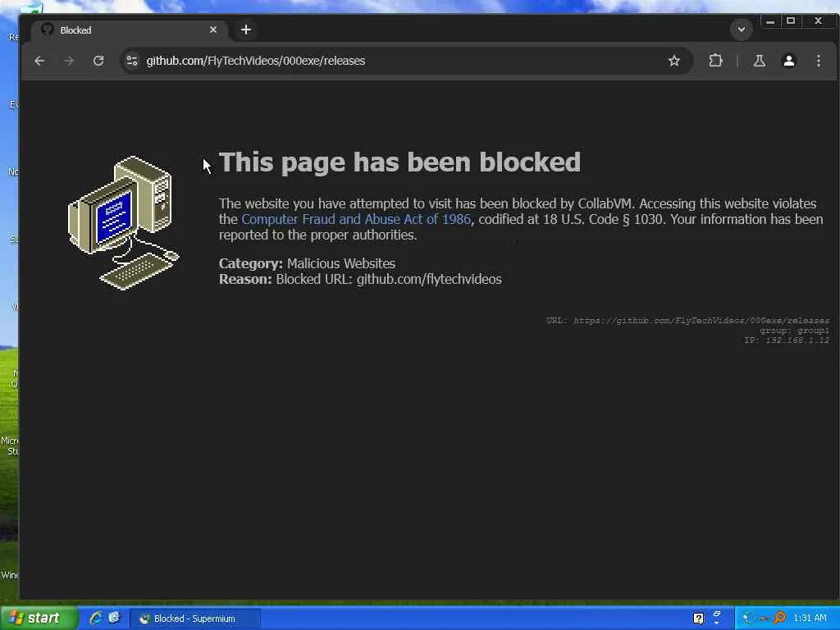Reload the blocked page

pos(98,61)
